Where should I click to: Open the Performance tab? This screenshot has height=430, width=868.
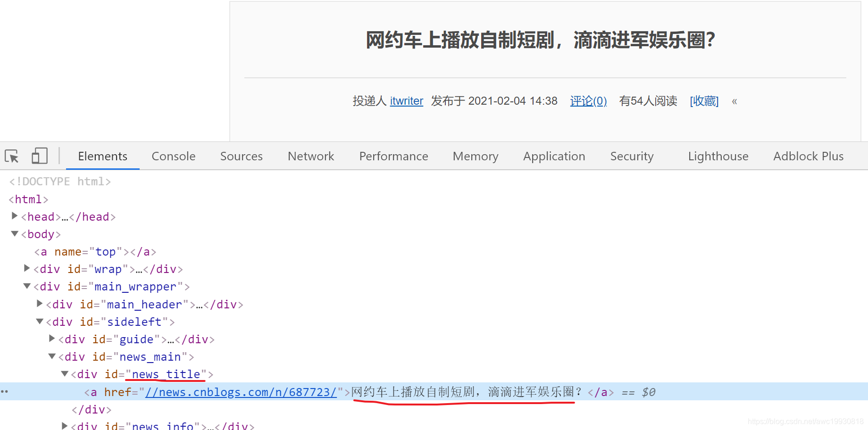(393, 156)
